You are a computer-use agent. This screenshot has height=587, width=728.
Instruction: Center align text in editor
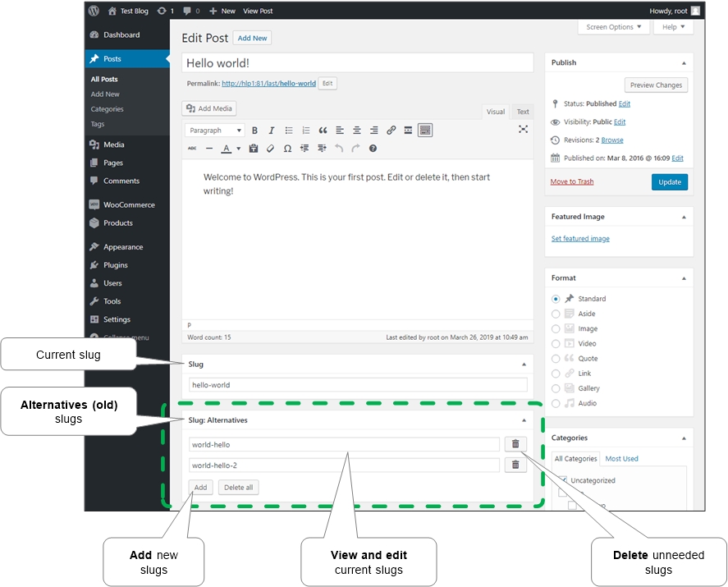[356, 131]
